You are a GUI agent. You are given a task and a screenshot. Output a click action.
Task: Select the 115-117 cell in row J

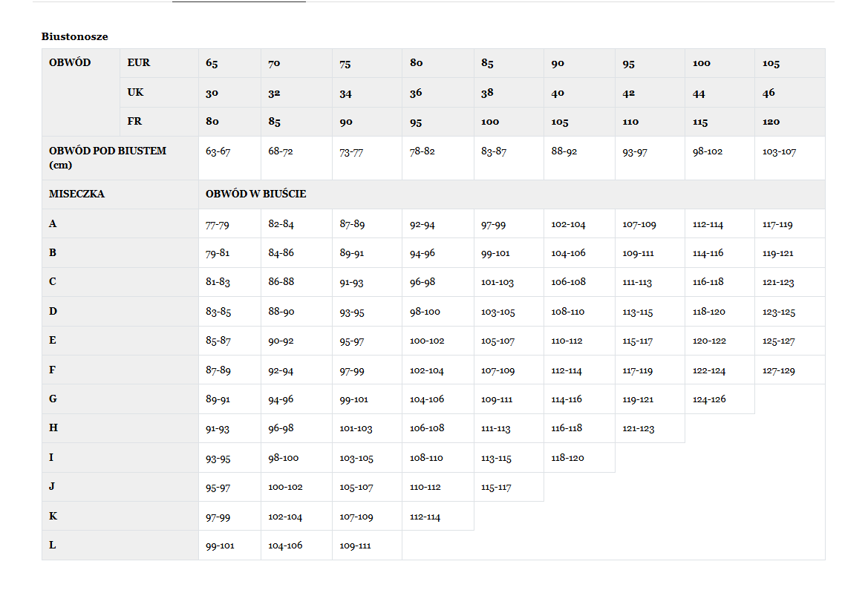496,488
